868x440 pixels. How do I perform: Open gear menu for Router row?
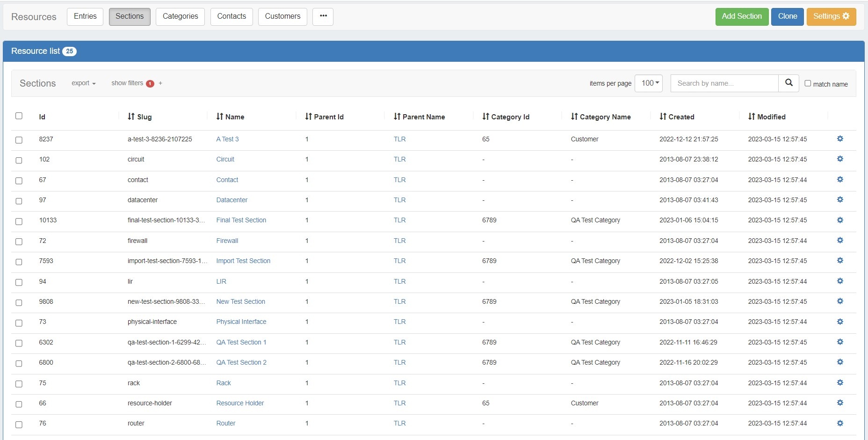[x=840, y=423]
